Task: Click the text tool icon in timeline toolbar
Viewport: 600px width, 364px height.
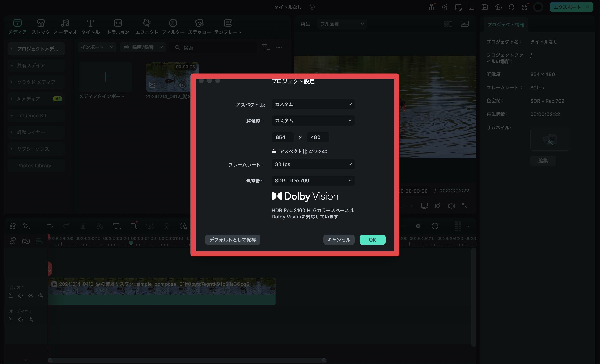Action: [117, 226]
